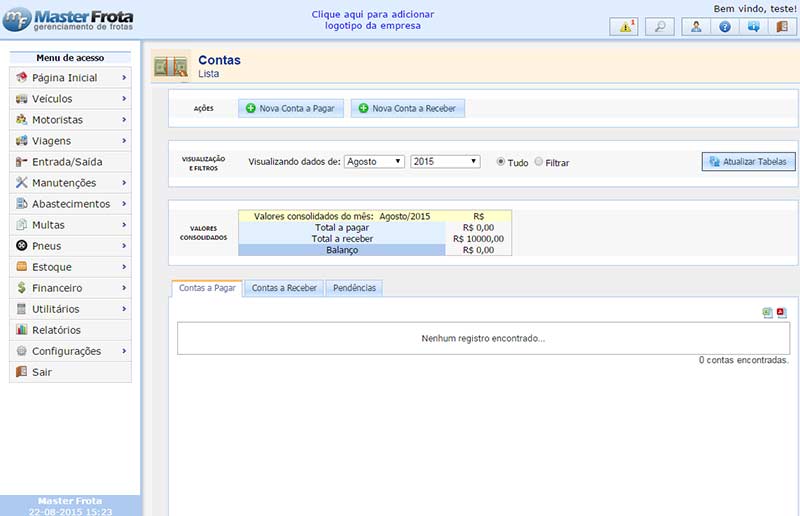Open the alerts warning icon in the header
This screenshot has height=516, width=800.
point(623,27)
